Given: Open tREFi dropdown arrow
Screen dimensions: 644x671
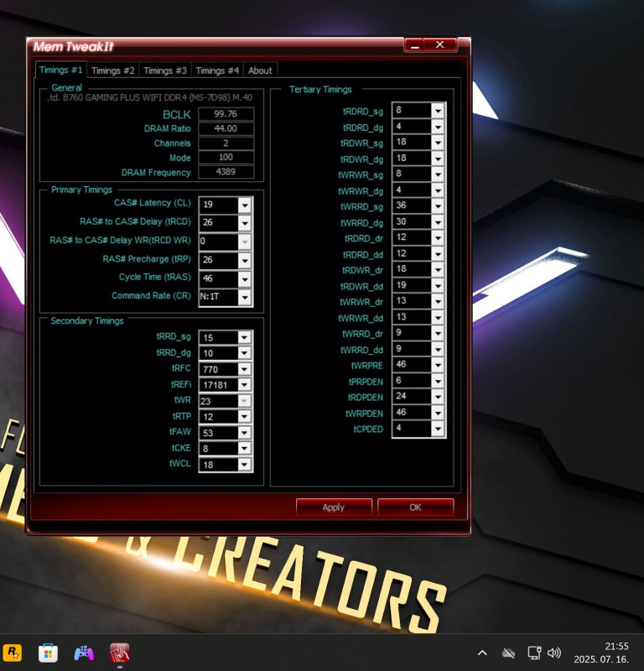Looking at the screenshot, I should [244, 385].
